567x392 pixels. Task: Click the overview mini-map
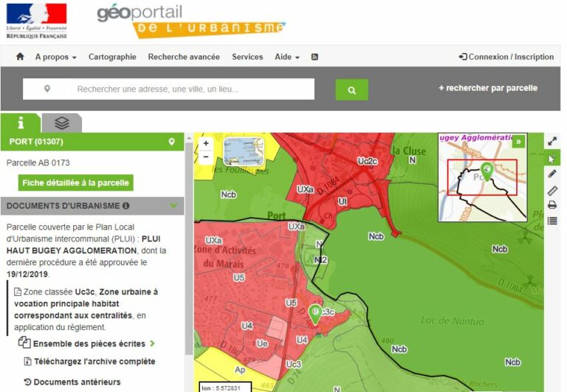click(483, 177)
